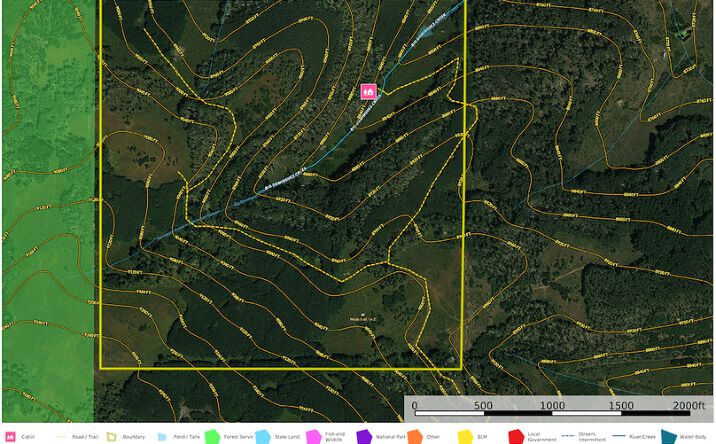Click the 'Other' legend label
This screenshot has height=444, width=716.
click(x=433, y=437)
